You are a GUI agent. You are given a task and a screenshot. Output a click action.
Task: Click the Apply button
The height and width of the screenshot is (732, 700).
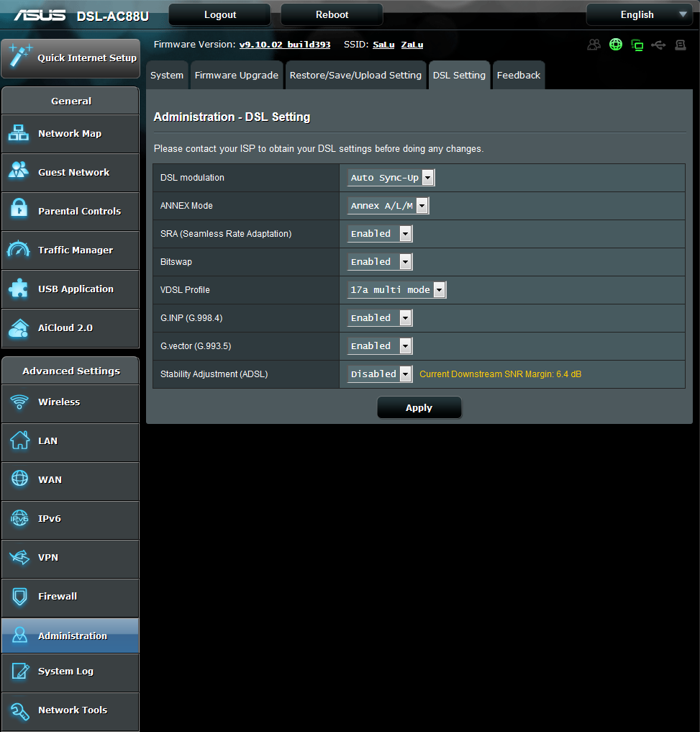(x=419, y=407)
